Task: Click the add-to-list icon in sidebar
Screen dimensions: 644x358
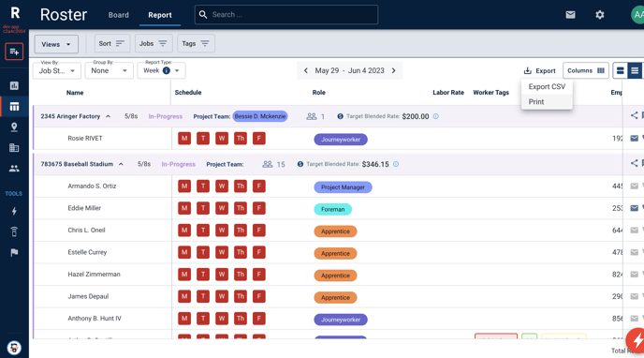Action: (x=14, y=52)
